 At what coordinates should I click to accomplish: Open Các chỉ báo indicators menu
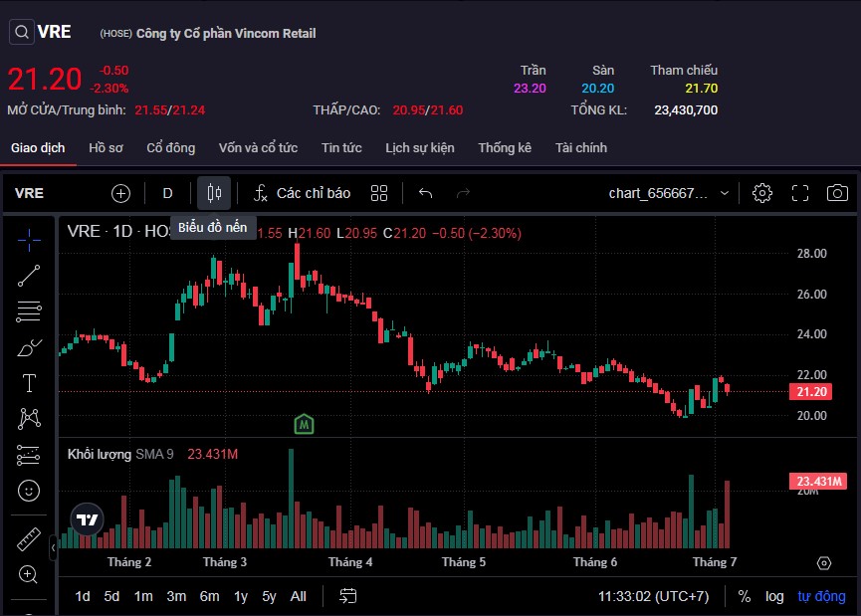click(302, 193)
